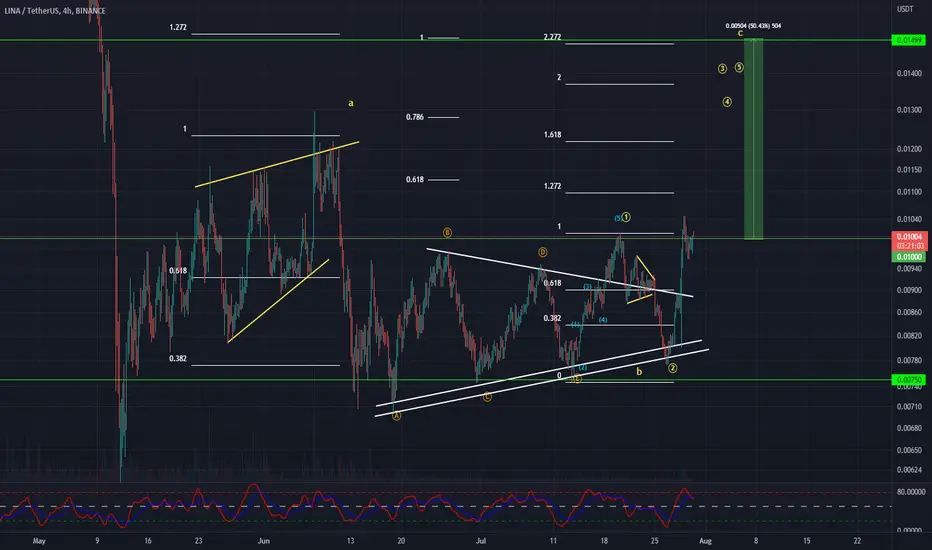Click the 80.00000 indicator scale value
Viewport: 932px width, 550px height.
[x=911, y=492]
